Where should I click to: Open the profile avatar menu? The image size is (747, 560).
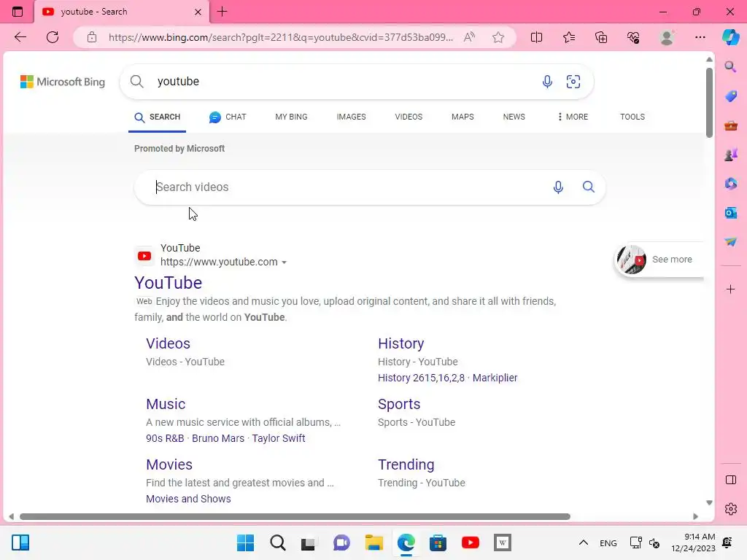667,37
